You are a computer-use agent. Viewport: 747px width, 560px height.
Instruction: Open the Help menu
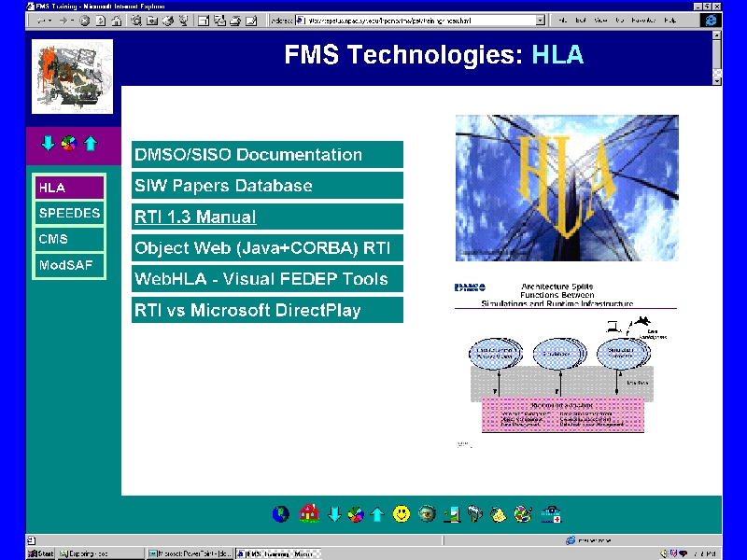click(669, 21)
